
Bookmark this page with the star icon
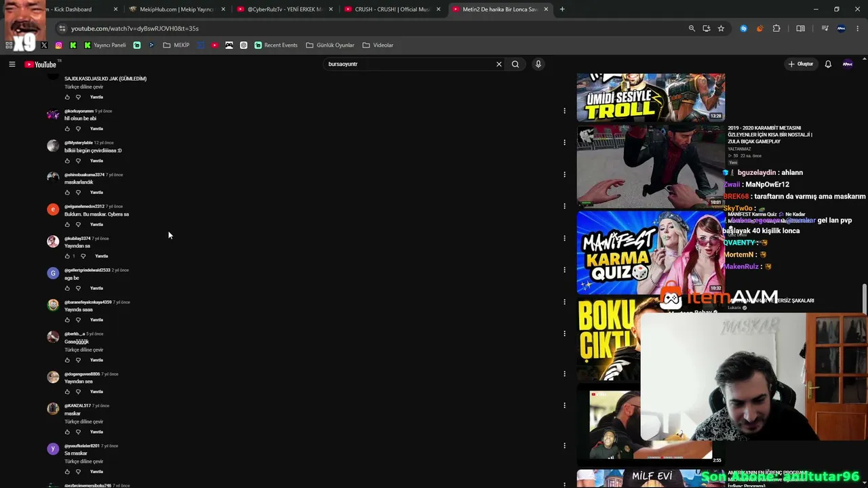click(721, 28)
